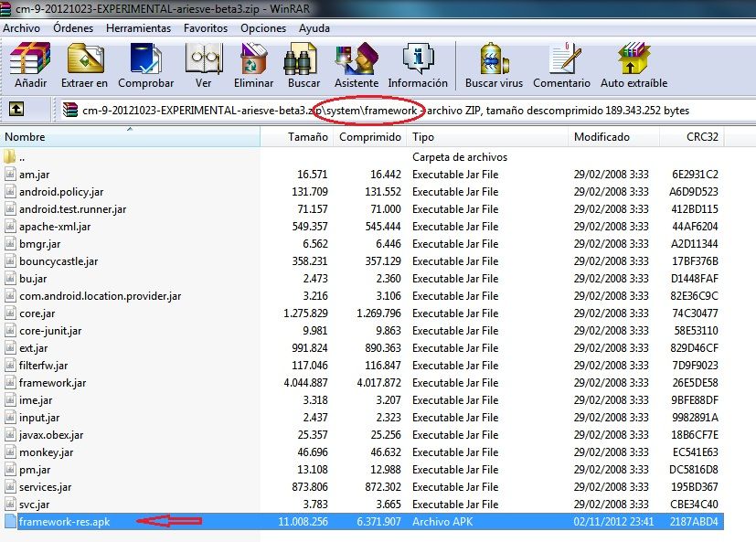The width and height of the screenshot is (756, 542).
Task: Open the Buscar binoculars tool
Action: click(x=304, y=64)
